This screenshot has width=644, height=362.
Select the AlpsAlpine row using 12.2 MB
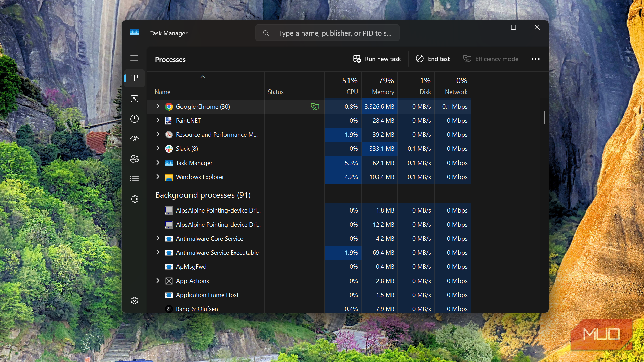click(309, 225)
